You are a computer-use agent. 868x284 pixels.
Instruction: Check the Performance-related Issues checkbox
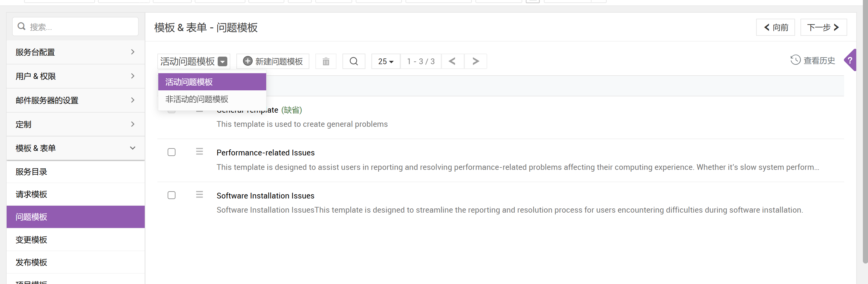[172, 152]
